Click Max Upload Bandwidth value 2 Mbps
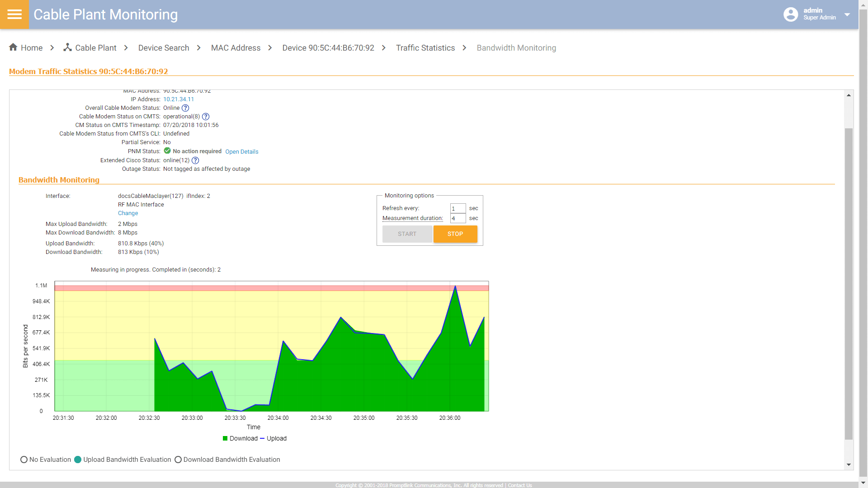Screen dimensions: 868x488 tap(127, 224)
